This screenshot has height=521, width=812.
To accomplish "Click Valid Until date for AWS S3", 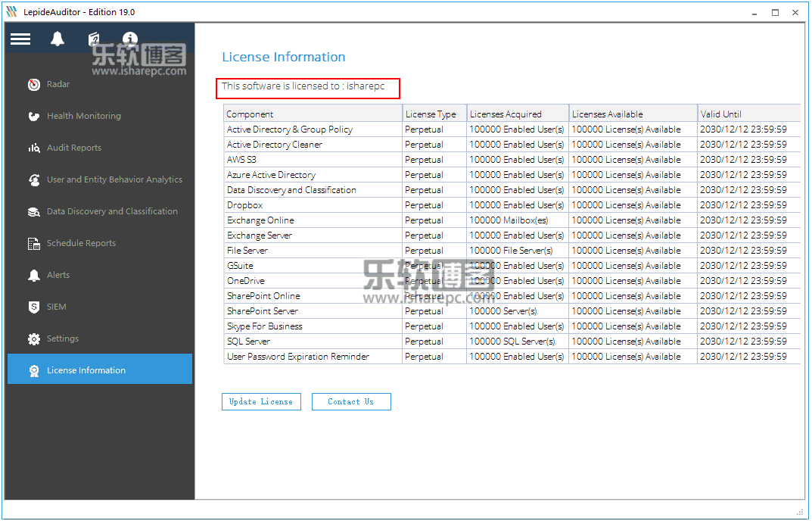I will 749,159.
